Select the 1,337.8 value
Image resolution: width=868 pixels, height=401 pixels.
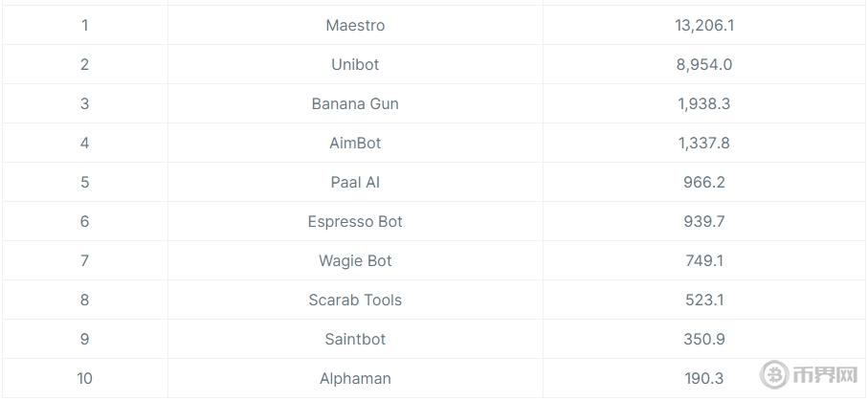pos(704,144)
